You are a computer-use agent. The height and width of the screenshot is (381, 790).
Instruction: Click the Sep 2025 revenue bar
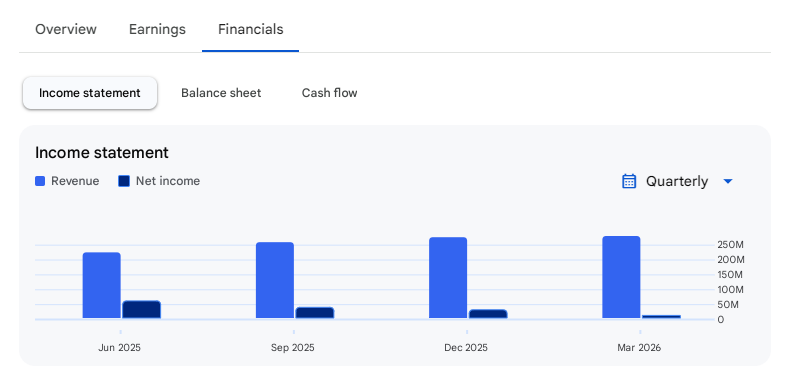275,280
